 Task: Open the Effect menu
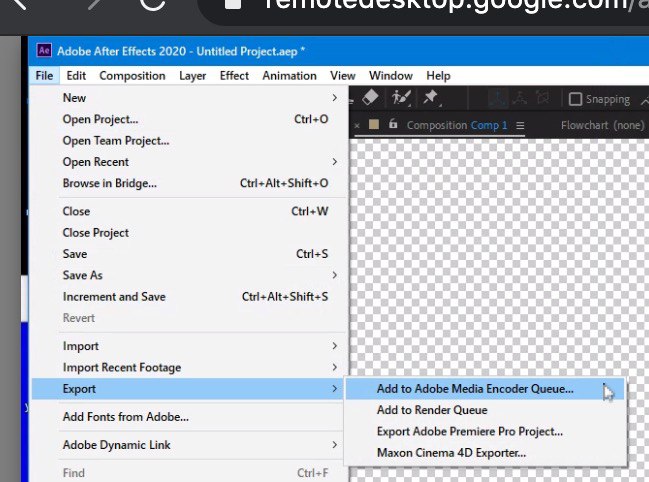pyautogui.click(x=234, y=76)
